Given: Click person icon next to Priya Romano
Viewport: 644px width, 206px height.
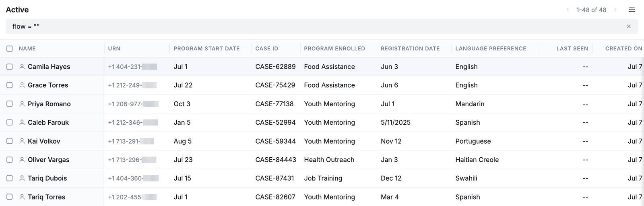Looking at the screenshot, I should (x=22, y=104).
